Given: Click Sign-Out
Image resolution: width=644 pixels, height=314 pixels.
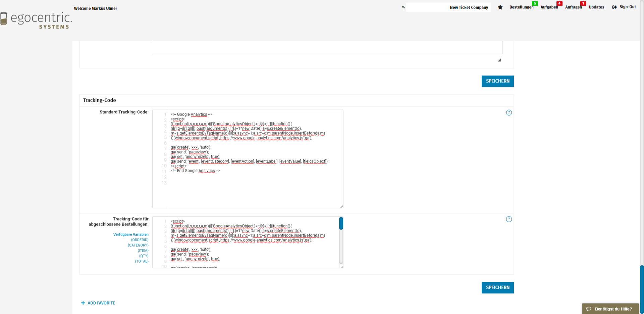Looking at the screenshot, I should [x=628, y=7].
